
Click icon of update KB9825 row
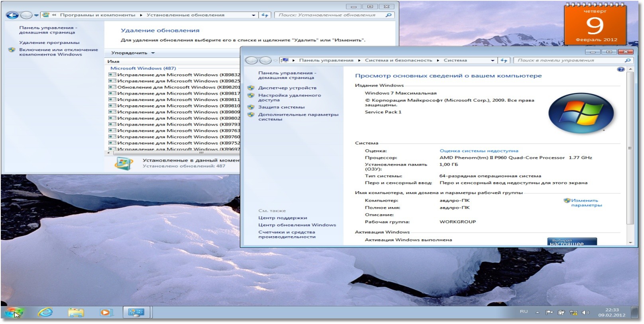click(112, 81)
